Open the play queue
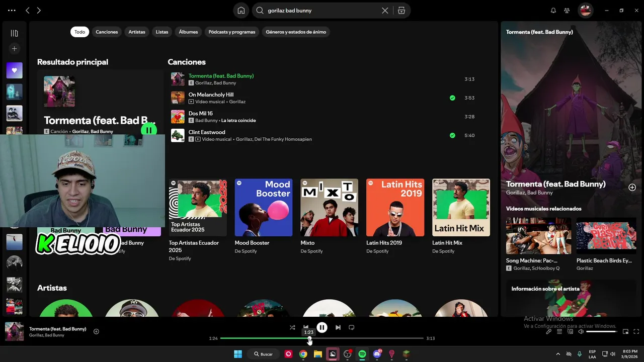644x362 pixels. 560,331
